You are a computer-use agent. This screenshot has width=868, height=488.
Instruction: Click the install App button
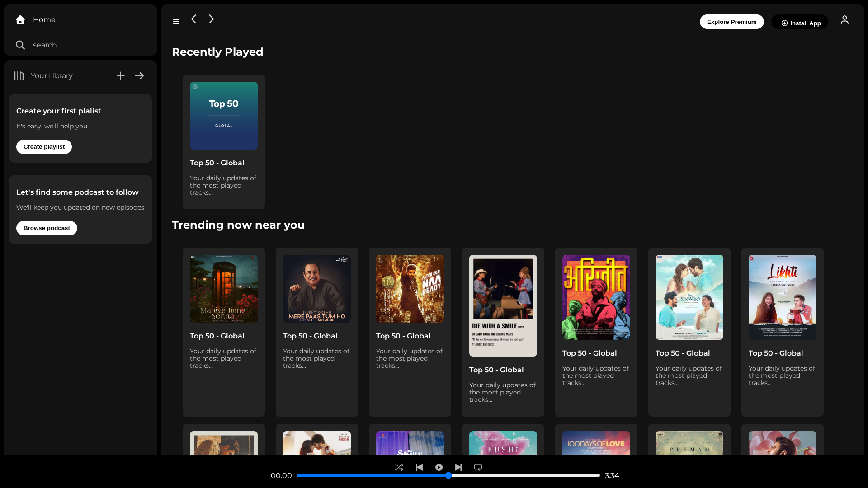click(x=800, y=23)
